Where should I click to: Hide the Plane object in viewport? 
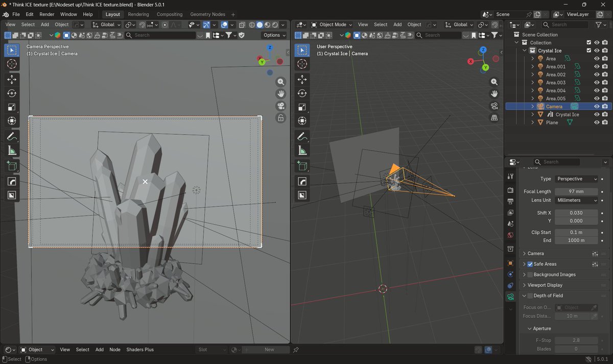click(x=597, y=123)
